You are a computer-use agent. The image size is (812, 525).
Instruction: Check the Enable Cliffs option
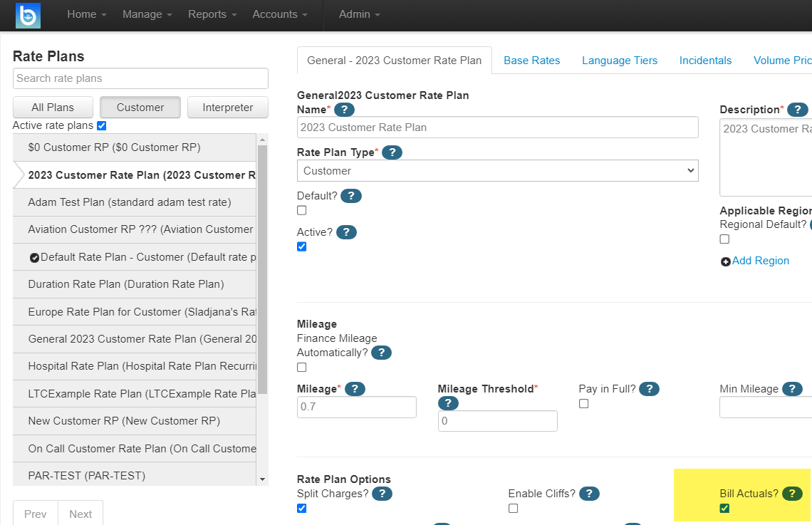point(513,508)
